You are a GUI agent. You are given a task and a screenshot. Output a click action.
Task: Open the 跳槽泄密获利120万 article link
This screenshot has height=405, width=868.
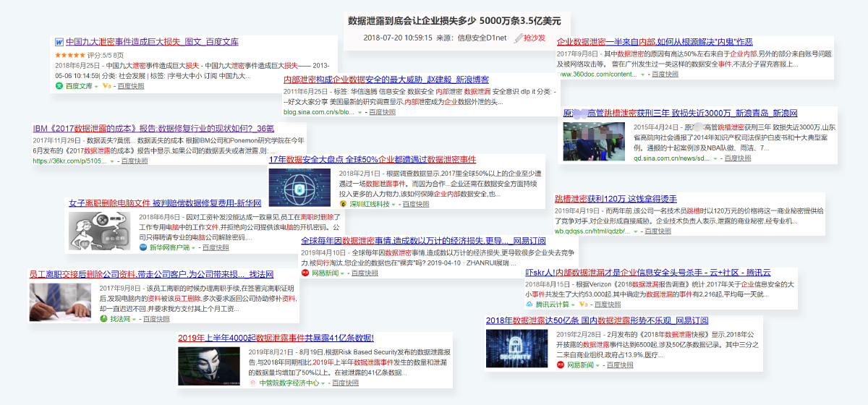616,198
